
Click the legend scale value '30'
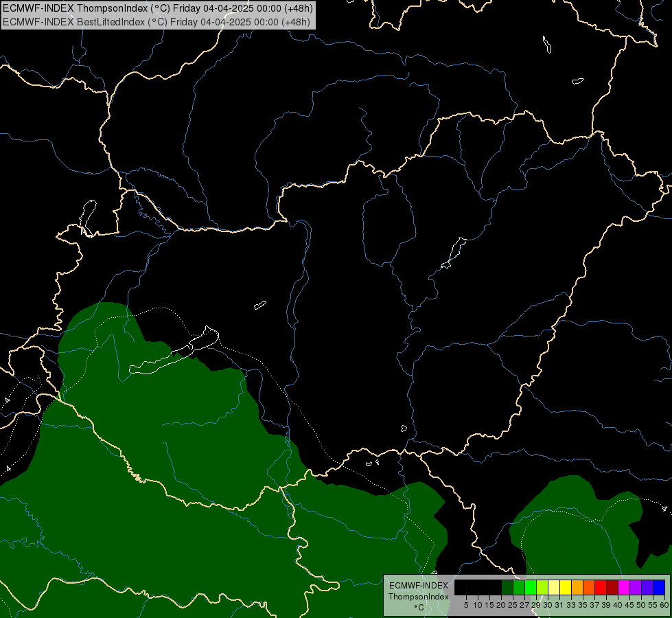click(x=548, y=605)
